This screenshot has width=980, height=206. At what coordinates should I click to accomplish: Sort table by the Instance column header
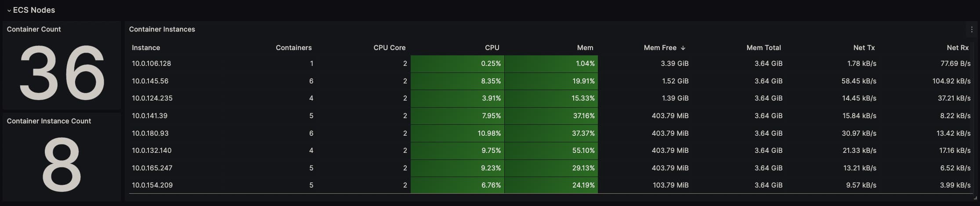[x=146, y=47]
